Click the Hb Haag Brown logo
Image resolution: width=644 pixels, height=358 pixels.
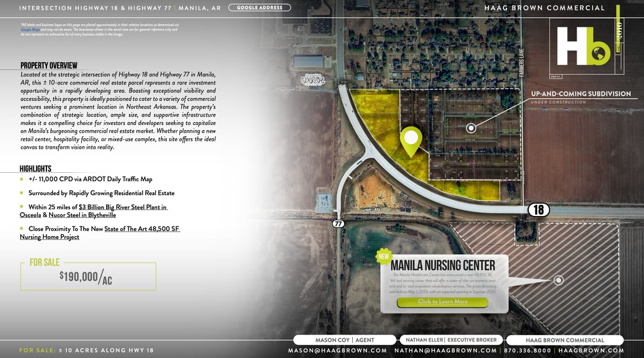[x=583, y=46]
